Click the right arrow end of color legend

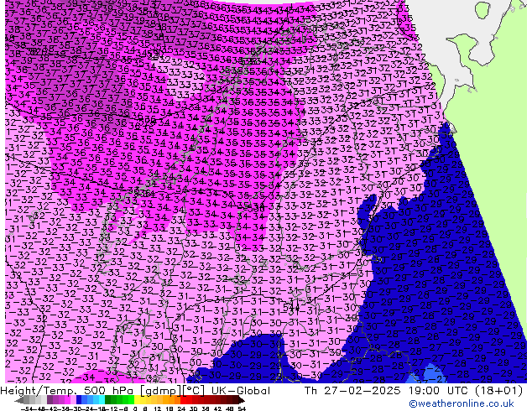[241, 400]
